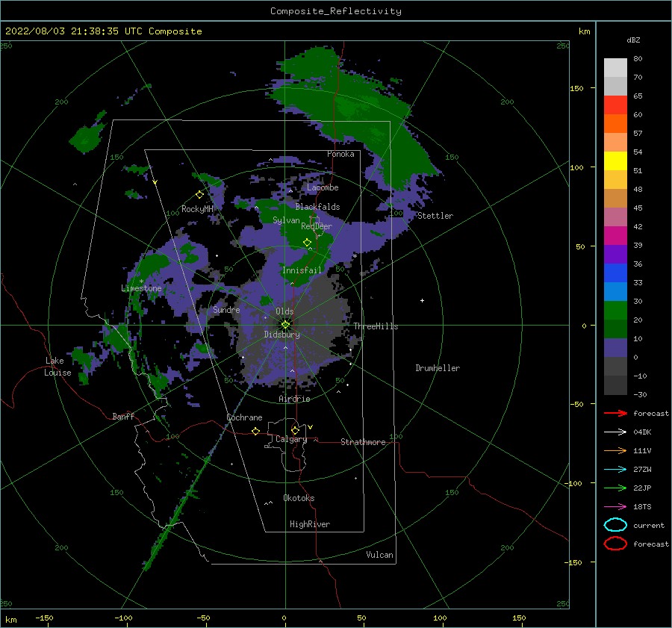Click the Stettler town label

(435, 216)
